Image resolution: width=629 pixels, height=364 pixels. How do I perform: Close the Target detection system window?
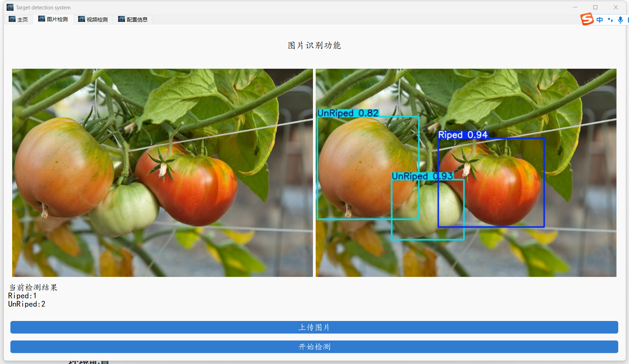tap(616, 7)
